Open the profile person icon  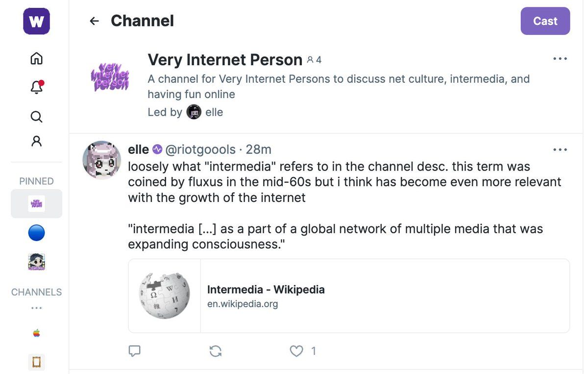point(36,141)
